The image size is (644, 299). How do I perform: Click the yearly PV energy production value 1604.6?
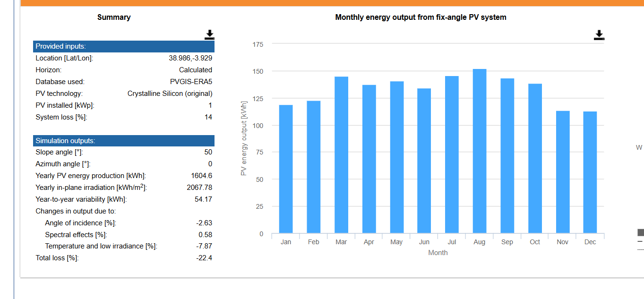201,176
